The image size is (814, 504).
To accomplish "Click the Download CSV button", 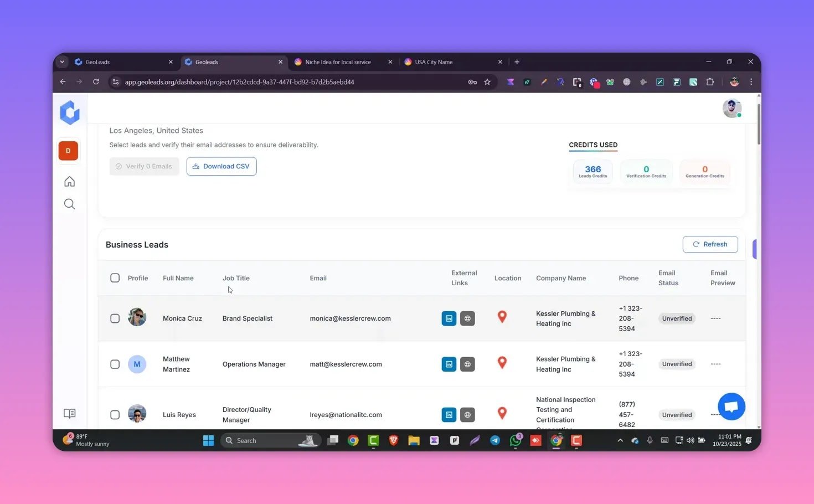I will click(x=221, y=166).
